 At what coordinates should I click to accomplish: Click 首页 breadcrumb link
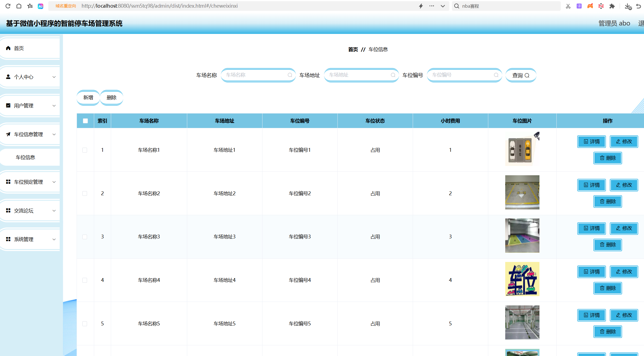(x=353, y=49)
